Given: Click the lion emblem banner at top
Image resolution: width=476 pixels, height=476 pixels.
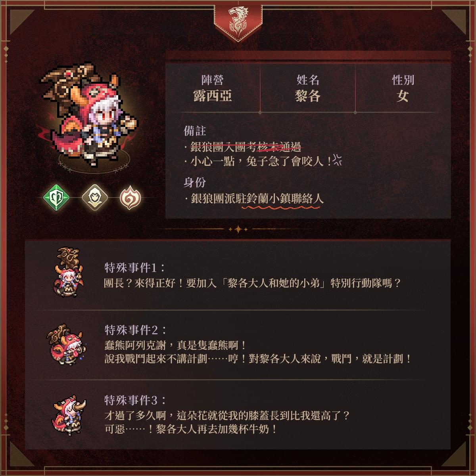Looking at the screenshot, I should pyautogui.click(x=238, y=22).
